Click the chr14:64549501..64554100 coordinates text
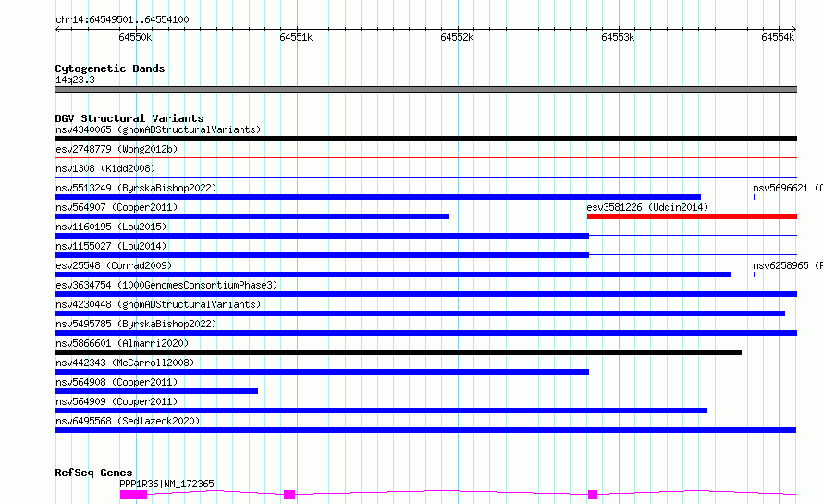This screenshot has width=823, height=504. [122, 19]
